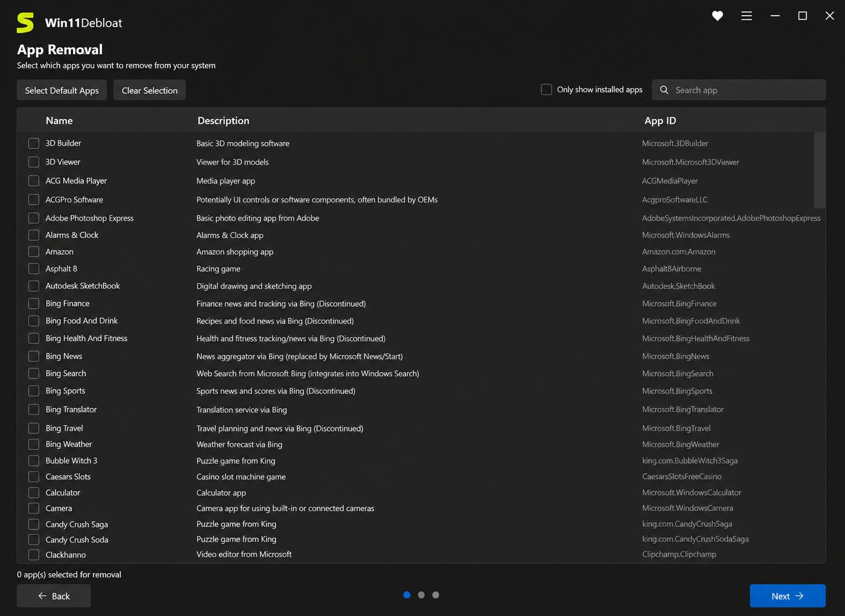
Task: Tick the ACG Media Player checkbox
Action: coord(34,181)
